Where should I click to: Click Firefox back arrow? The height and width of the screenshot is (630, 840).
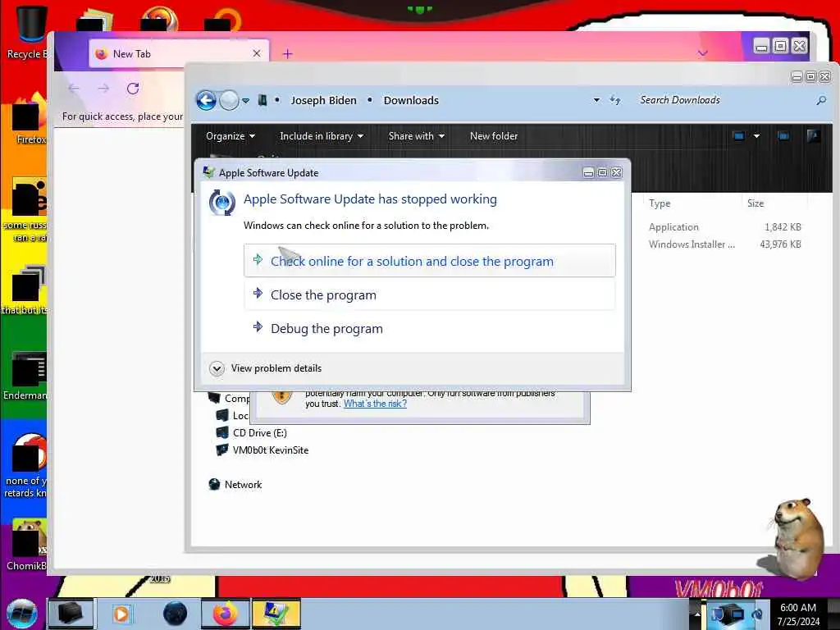[74, 89]
